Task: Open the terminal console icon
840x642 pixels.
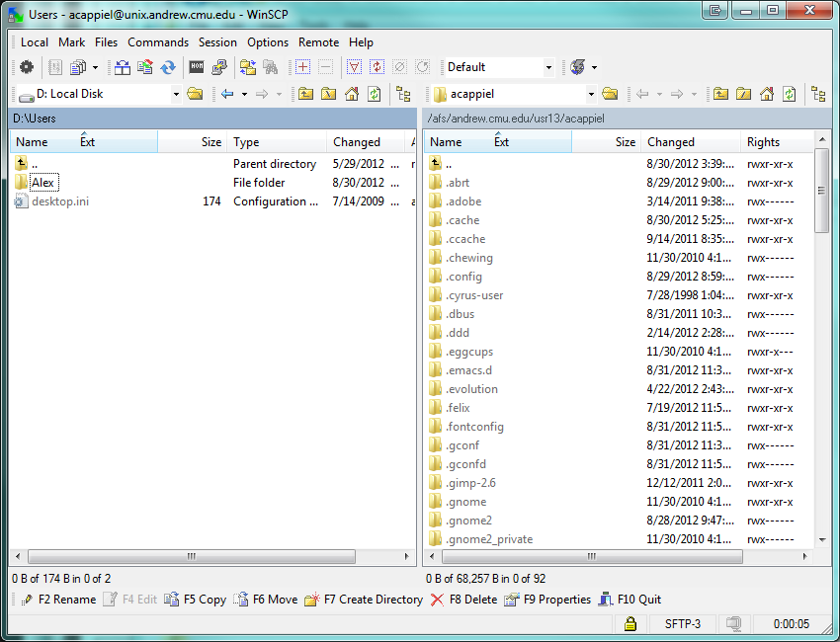Action: [197, 67]
